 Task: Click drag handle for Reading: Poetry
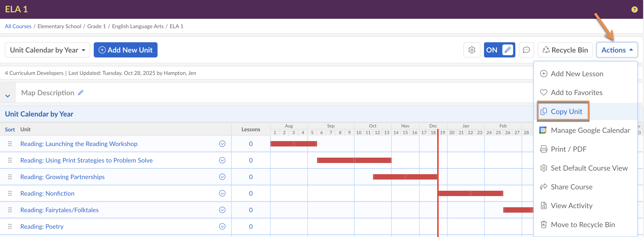(x=10, y=226)
